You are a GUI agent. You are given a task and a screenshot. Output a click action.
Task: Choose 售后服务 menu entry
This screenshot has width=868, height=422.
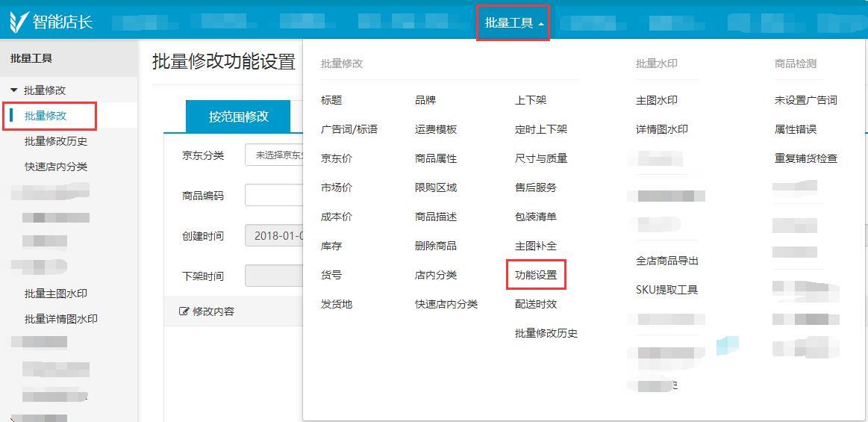(536, 187)
